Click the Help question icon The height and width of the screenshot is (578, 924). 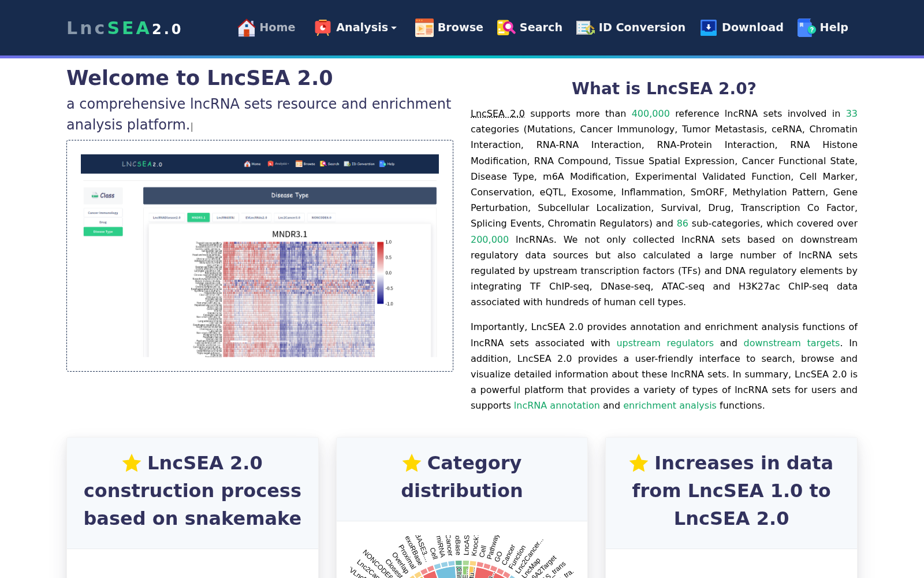806,28
